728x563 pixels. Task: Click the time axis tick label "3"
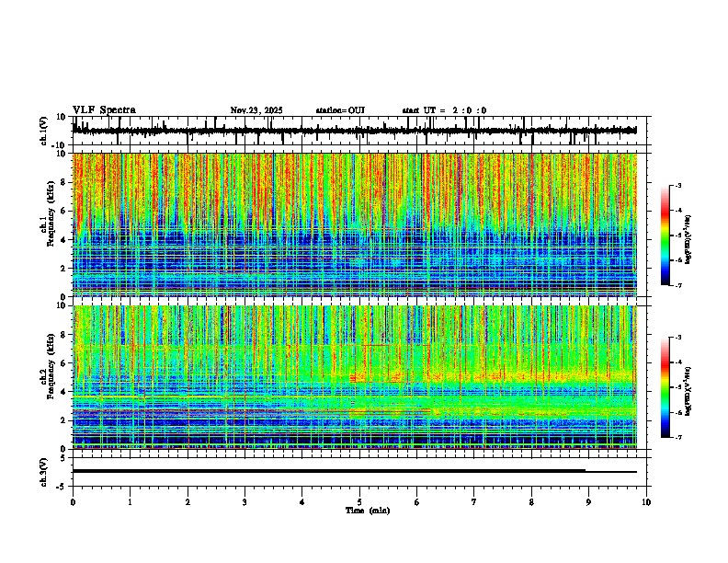click(x=245, y=502)
